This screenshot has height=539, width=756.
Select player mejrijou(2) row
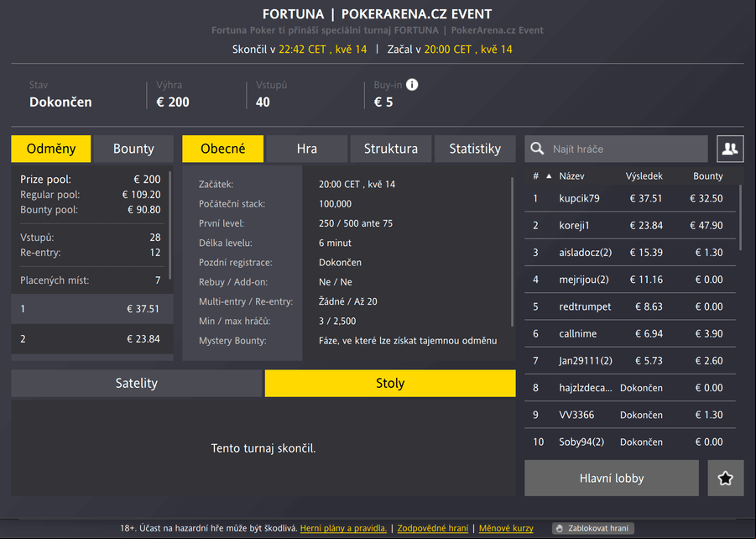[629, 280]
